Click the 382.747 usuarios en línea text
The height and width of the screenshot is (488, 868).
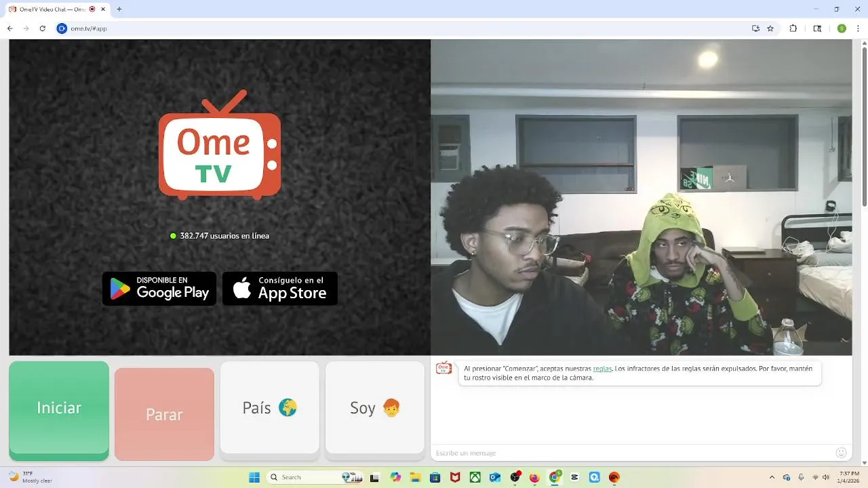coord(224,236)
